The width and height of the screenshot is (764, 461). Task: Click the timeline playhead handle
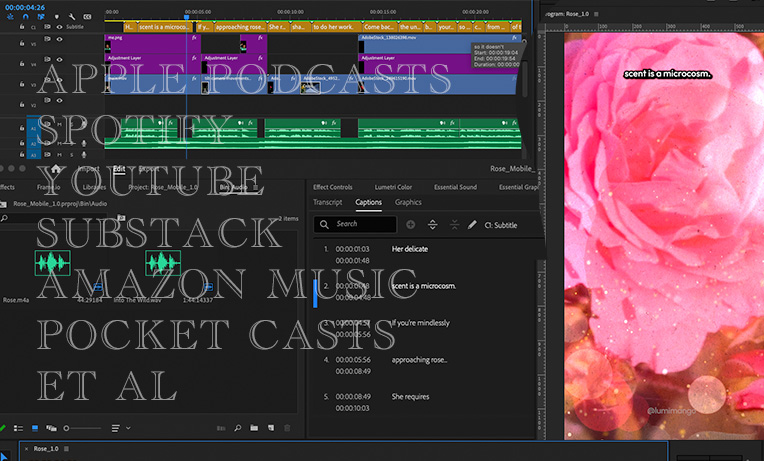[186, 17]
